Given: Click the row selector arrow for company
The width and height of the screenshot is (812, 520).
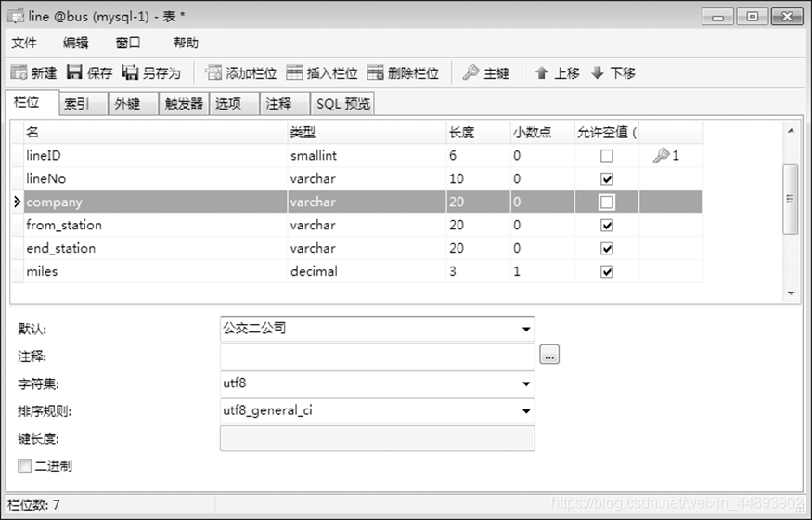Looking at the screenshot, I should click(x=17, y=201).
